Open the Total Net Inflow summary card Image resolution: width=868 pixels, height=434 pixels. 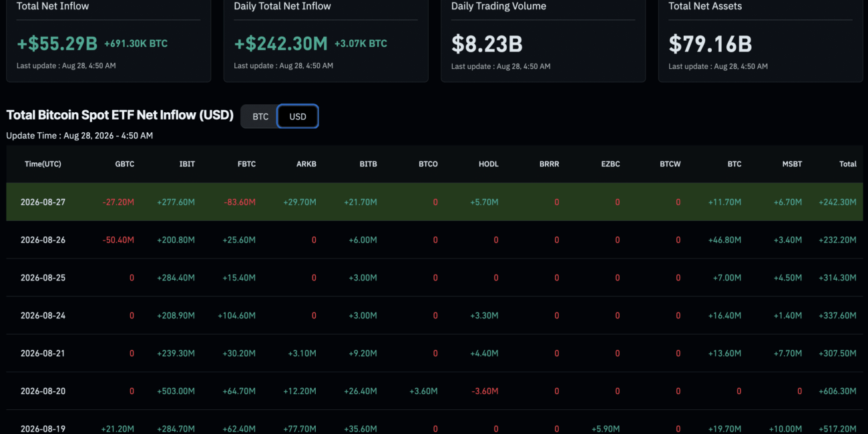tap(108, 39)
